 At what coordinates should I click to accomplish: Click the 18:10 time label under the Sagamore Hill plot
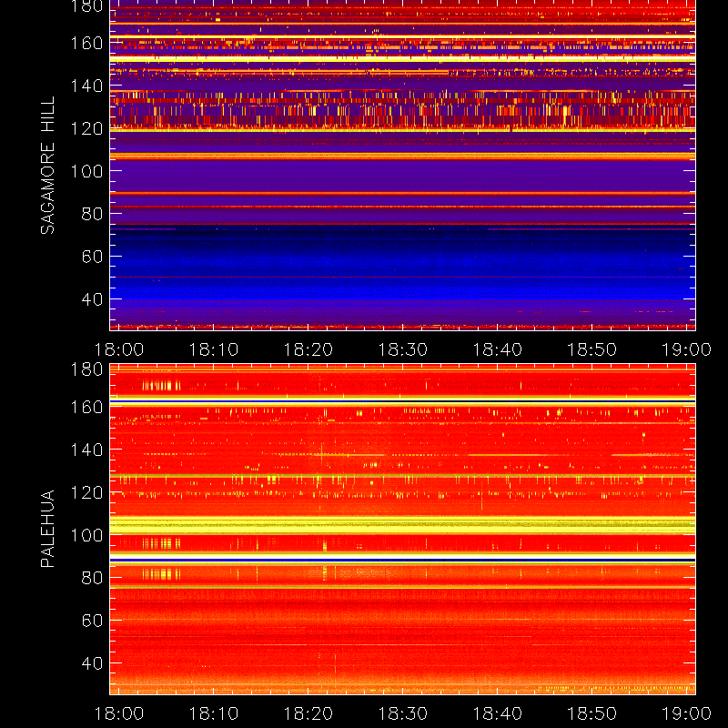[214, 349]
